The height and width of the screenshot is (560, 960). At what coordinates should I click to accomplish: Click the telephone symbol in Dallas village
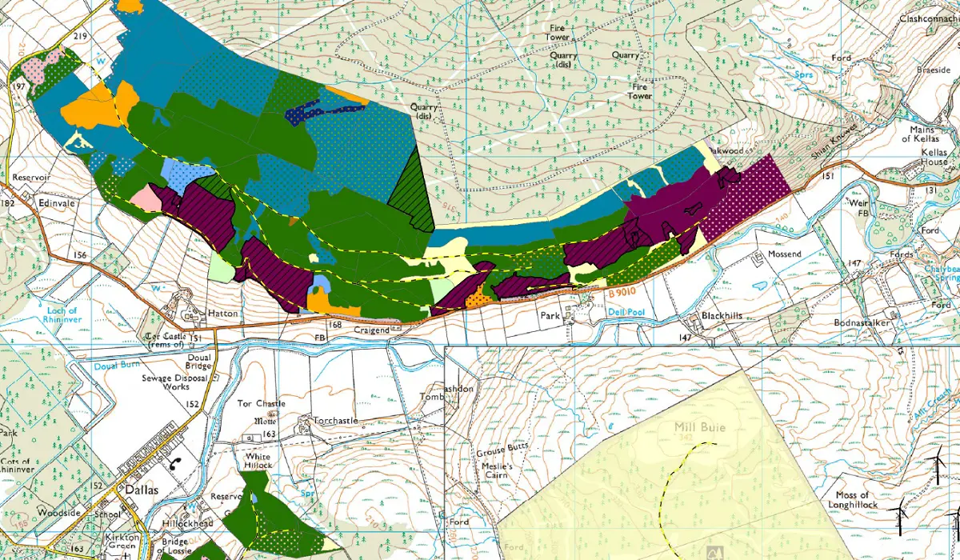(176, 464)
